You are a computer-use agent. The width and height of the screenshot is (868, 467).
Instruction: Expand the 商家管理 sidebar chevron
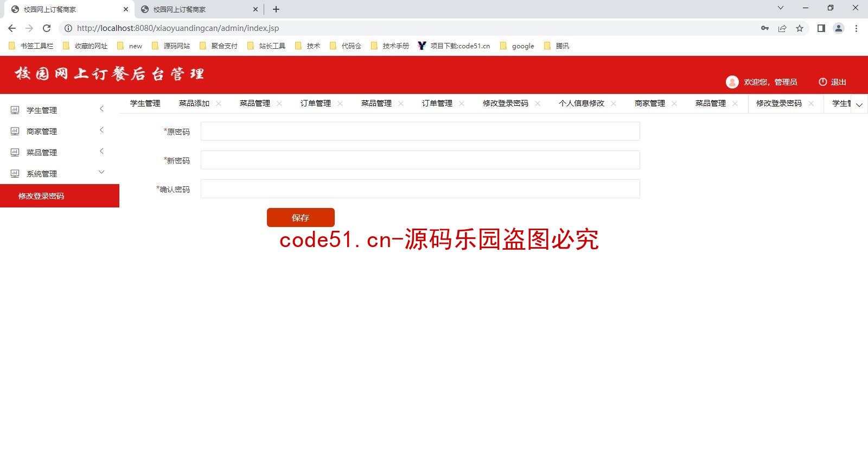tap(101, 130)
